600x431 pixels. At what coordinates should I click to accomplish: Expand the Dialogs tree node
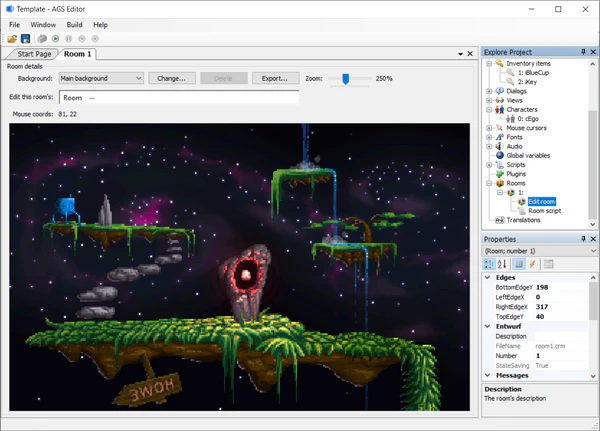point(488,91)
